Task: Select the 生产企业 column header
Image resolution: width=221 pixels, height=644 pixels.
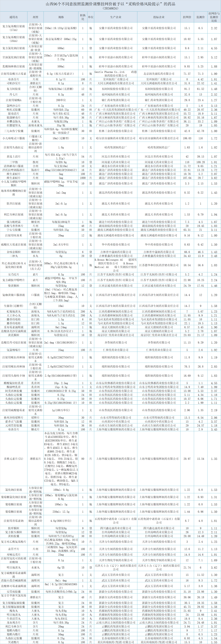Action: [x=116, y=17]
